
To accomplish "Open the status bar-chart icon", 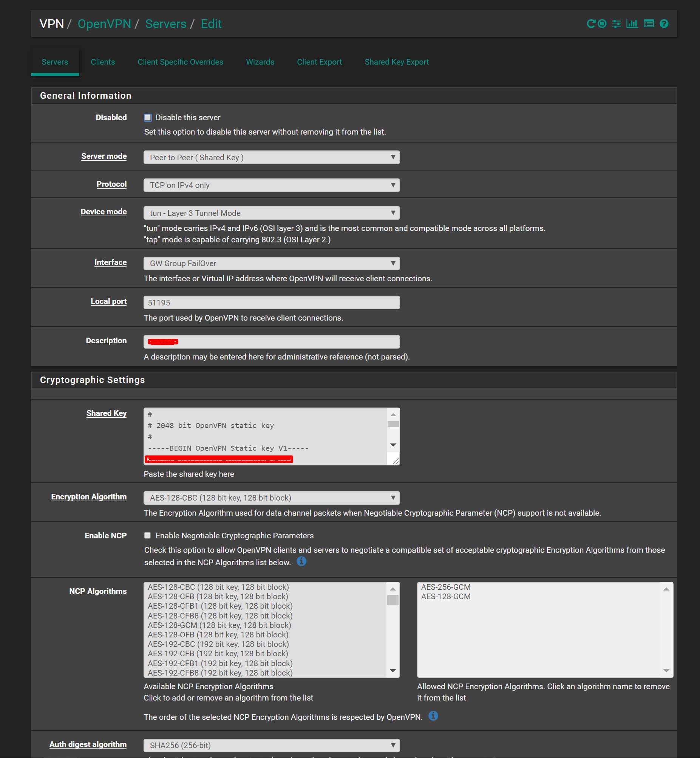I will click(x=632, y=24).
